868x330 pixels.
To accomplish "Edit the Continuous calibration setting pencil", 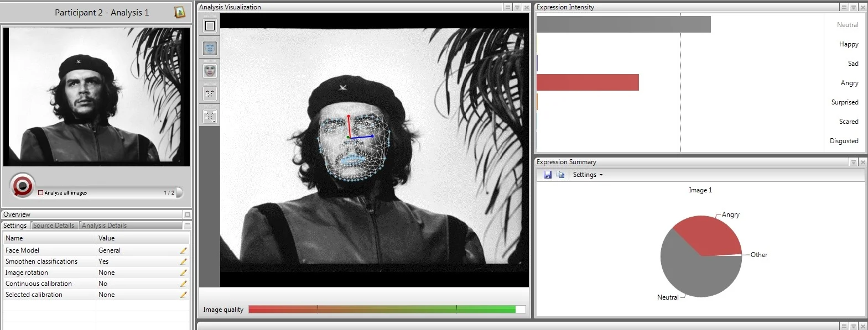I will [183, 284].
